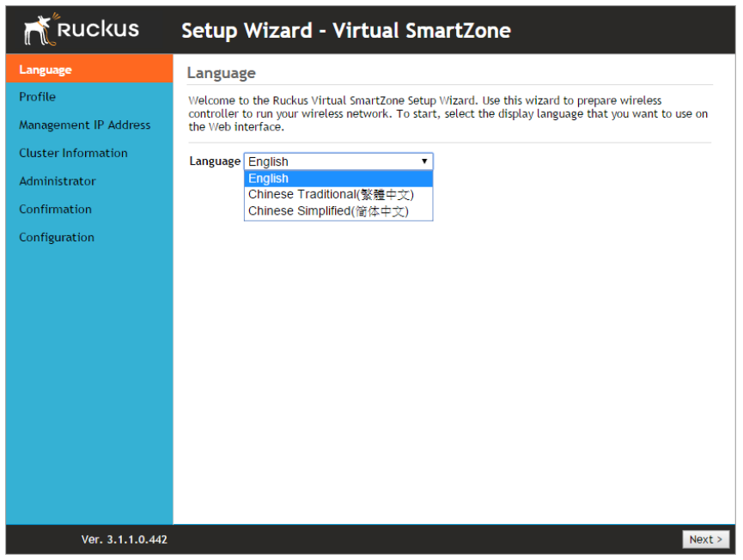Open the Configuration step
Image resolution: width=743 pixels, height=560 pixels.
[x=57, y=237]
